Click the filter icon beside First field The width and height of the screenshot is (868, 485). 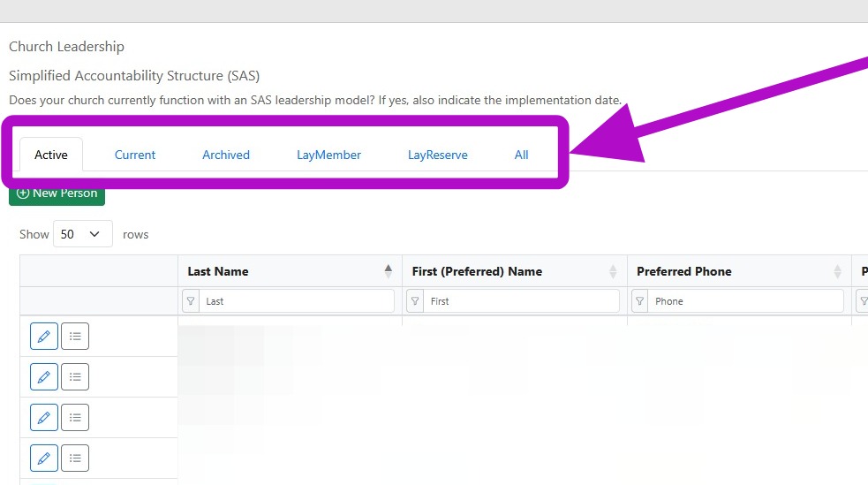tap(415, 301)
